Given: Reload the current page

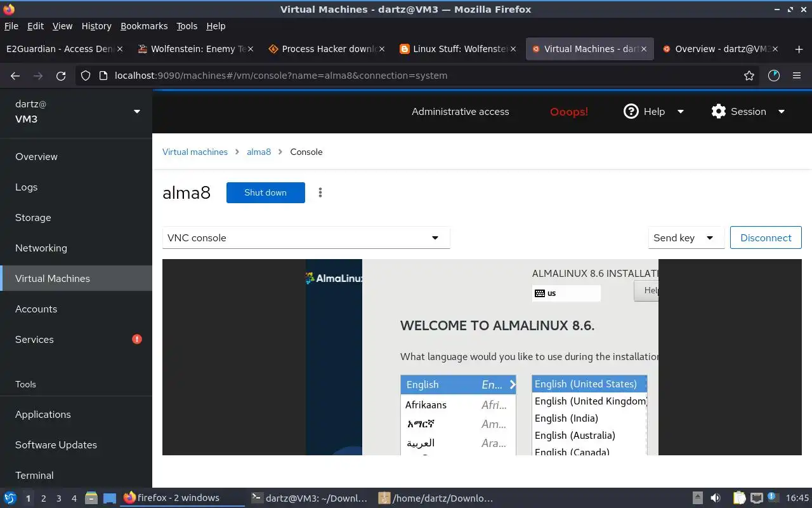Looking at the screenshot, I should [x=61, y=76].
